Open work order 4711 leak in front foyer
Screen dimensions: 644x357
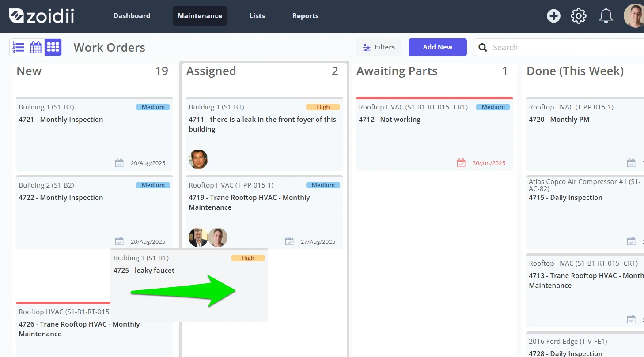click(x=262, y=124)
